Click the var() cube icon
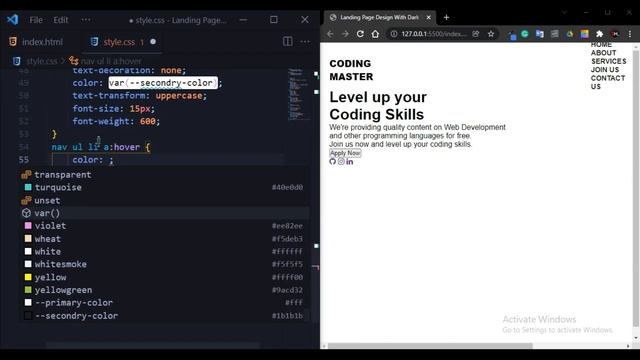This screenshot has width=640, height=360. coord(27,213)
